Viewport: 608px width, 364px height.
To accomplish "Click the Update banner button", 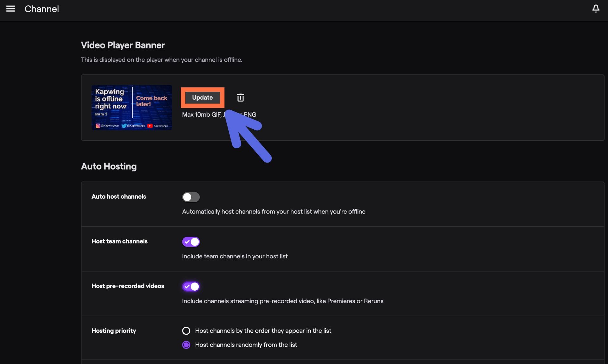I will click(202, 98).
